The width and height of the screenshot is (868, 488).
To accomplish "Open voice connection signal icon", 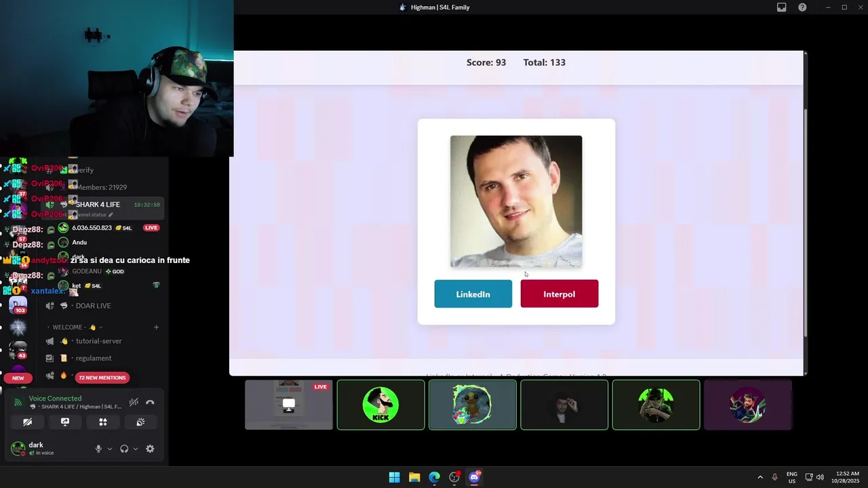I will point(18,403).
